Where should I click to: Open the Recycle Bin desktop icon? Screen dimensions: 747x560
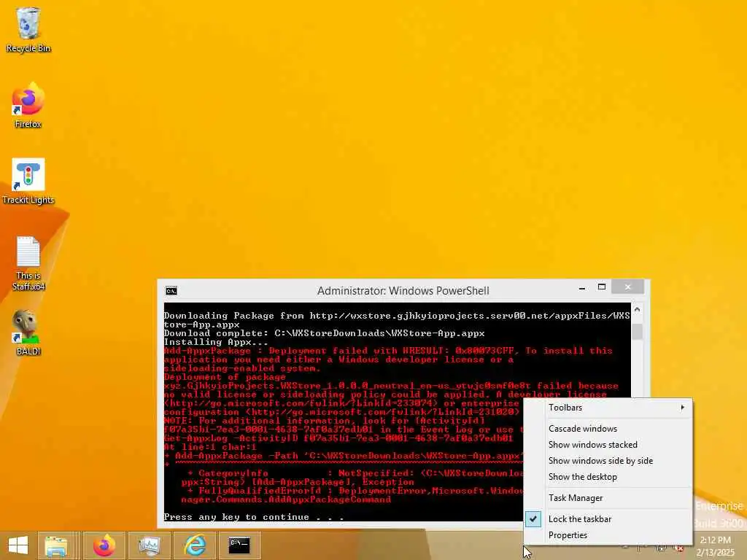pyautogui.click(x=28, y=29)
